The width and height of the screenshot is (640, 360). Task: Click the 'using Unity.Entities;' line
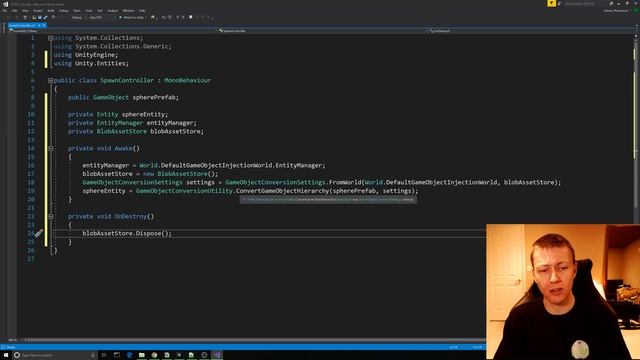point(91,64)
